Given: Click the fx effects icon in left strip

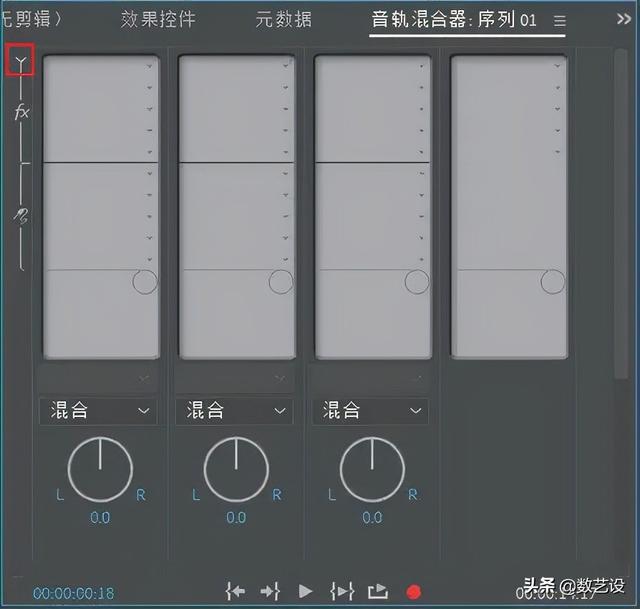Looking at the screenshot, I should coord(21,112).
